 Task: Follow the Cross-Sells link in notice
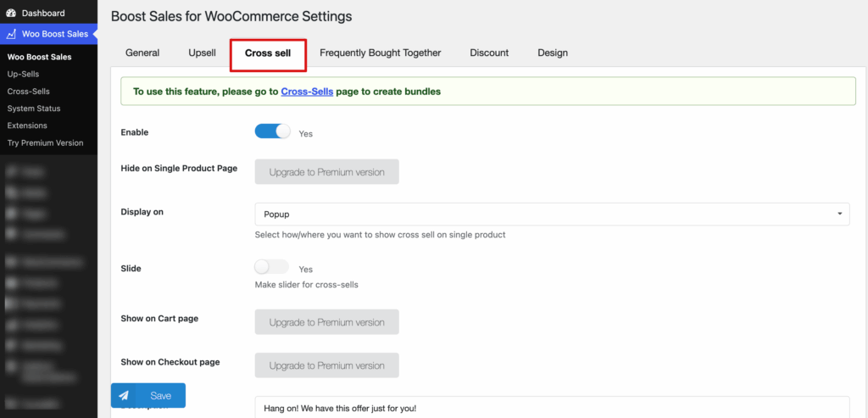point(307,92)
